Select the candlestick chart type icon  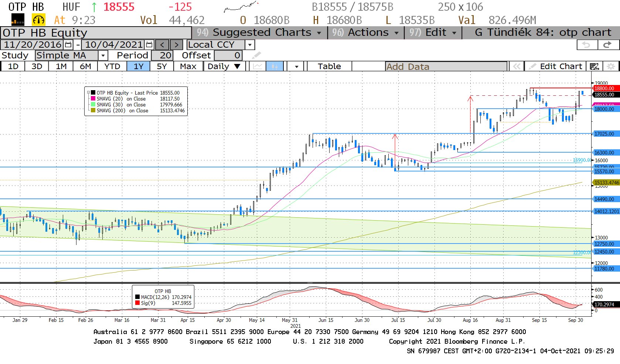(x=274, y=67)
